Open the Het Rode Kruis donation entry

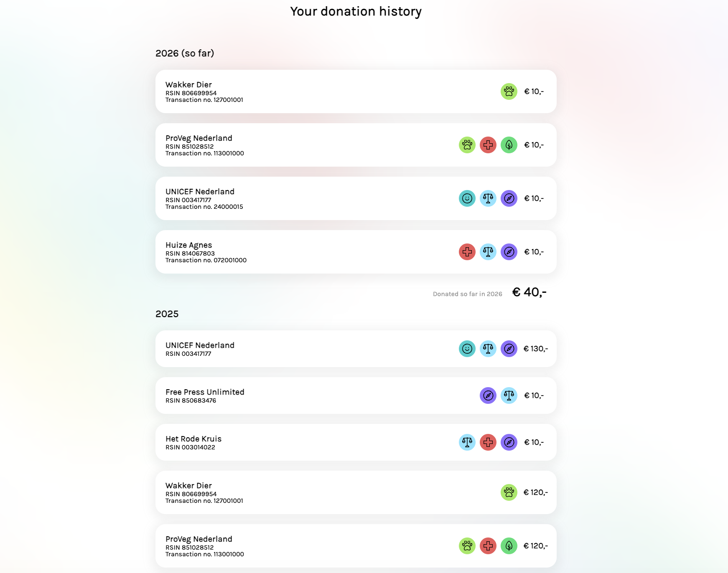[x=356, y=442]
